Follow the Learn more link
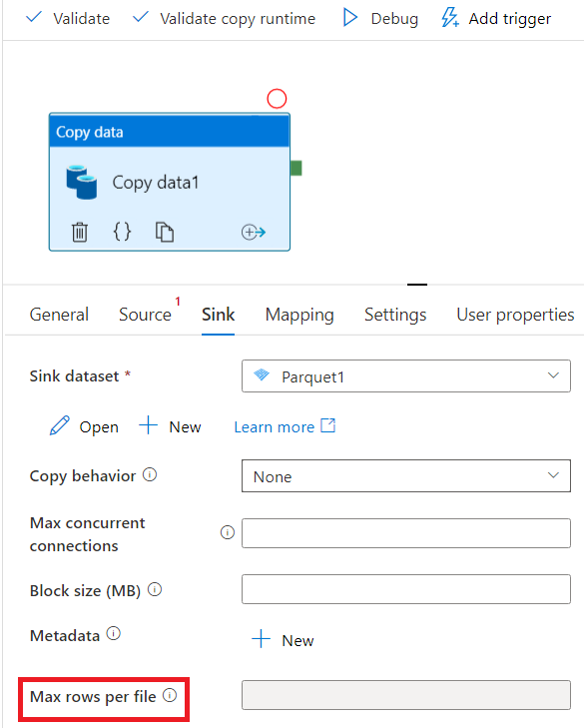Screen dimensions: 584x728 (x=285, y=426)
